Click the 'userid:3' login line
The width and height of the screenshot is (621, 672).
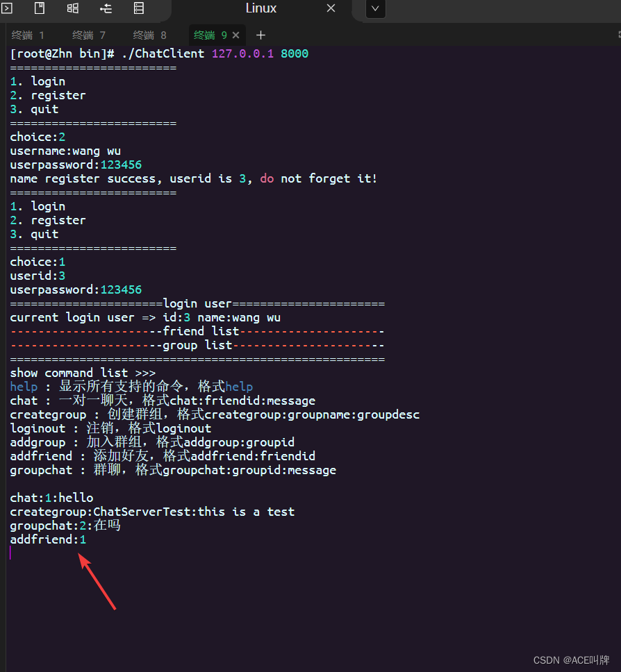(38, 276)
